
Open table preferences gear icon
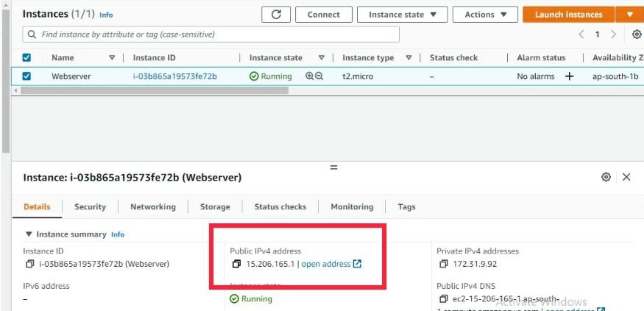(x=637, y=35)
